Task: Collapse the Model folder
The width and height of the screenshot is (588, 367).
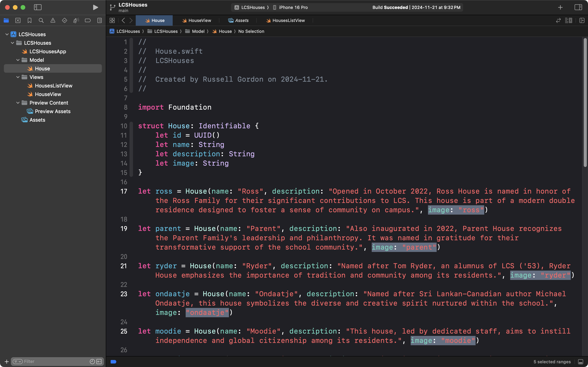Action: click(18, 60)
